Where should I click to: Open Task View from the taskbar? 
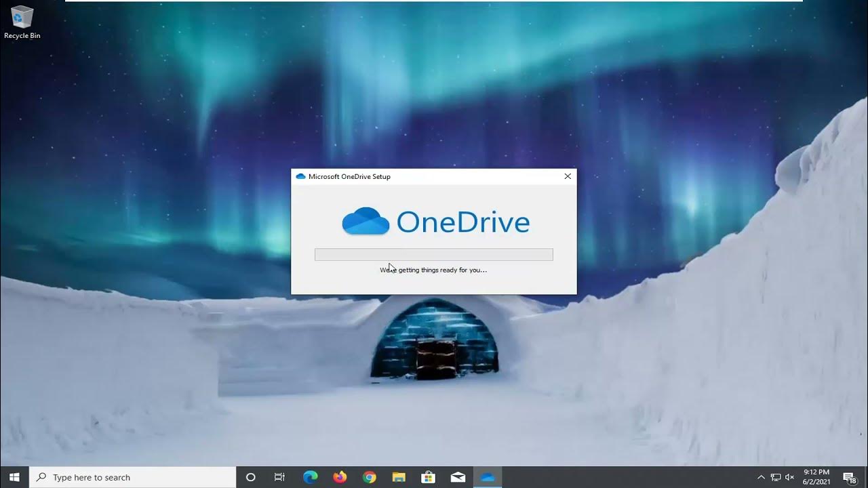click(279, 477)
